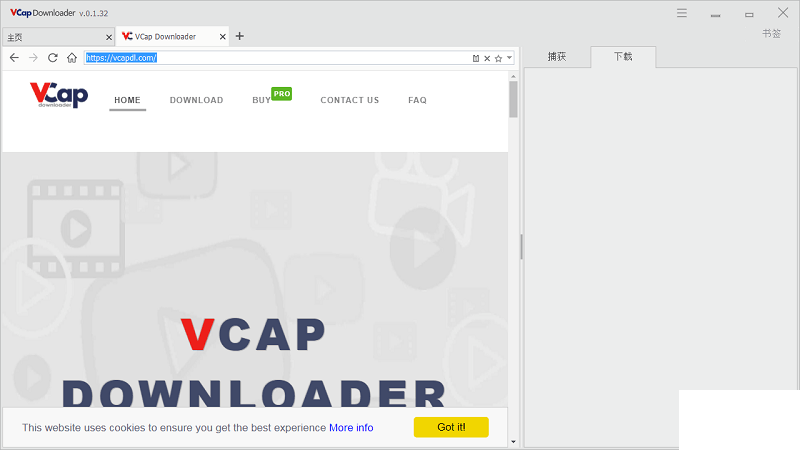Switch to the 捕获 tab
Screen dimensions: 800x450
(x=557, y=57)
